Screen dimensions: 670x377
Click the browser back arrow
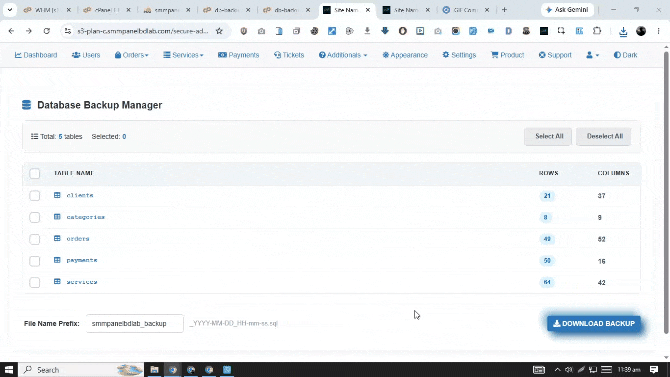point(12,31)
